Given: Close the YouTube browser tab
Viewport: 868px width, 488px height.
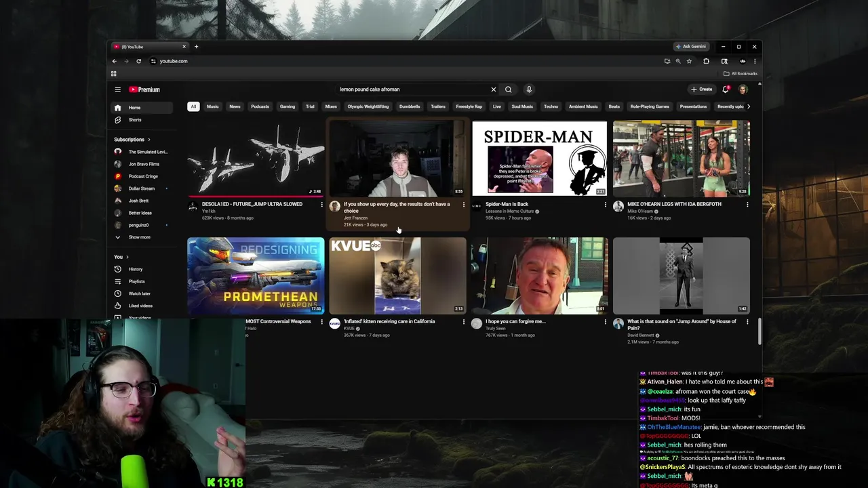Looking at the screenshot, I should pyautogui.click(x=184, y=47).
